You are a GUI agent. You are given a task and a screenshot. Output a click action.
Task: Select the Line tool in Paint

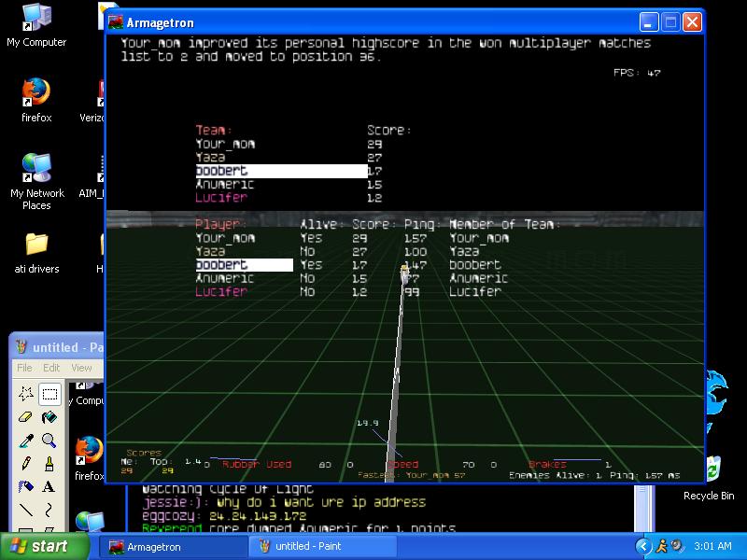[x=26, y=511]
